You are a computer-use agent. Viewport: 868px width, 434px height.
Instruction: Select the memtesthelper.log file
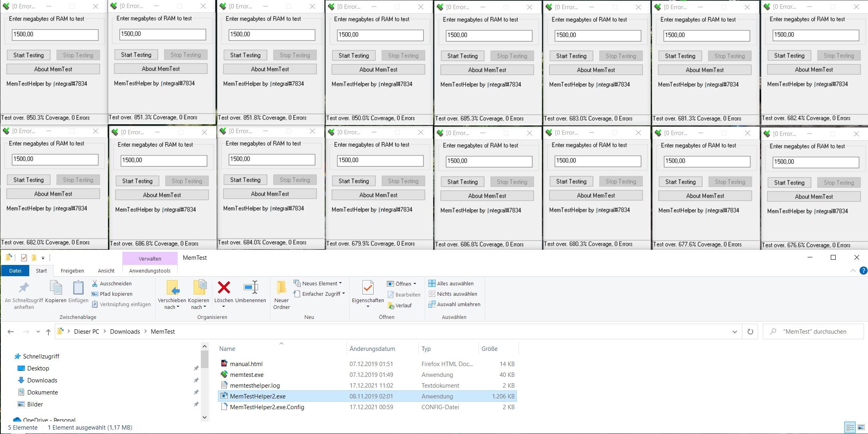coord(255,385)
